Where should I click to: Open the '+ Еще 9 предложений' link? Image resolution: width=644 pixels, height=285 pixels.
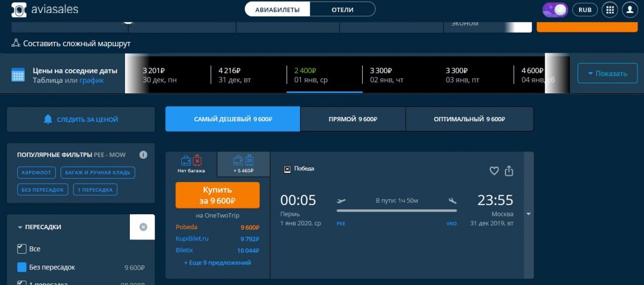pyautogui.click(x=217, y=262)
